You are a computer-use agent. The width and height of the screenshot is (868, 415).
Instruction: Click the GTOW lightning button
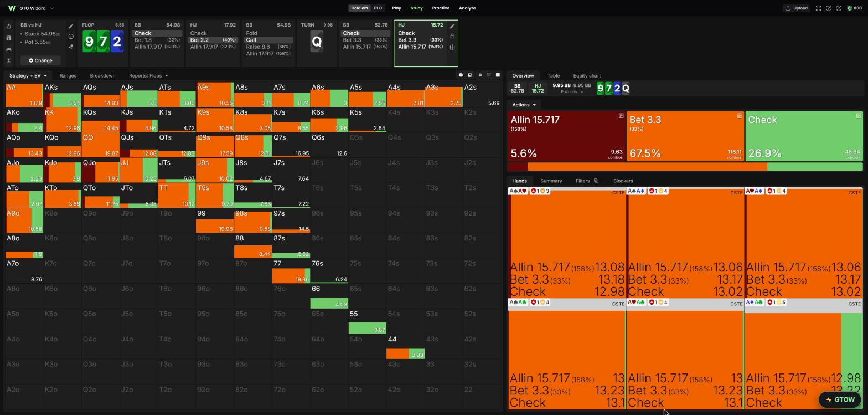click(x=840, y=399)
